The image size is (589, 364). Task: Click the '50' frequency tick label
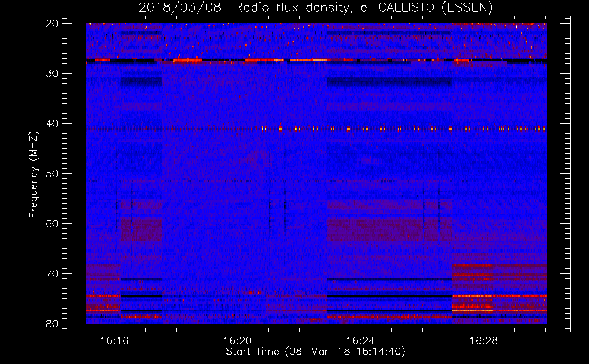pos(52,174)
